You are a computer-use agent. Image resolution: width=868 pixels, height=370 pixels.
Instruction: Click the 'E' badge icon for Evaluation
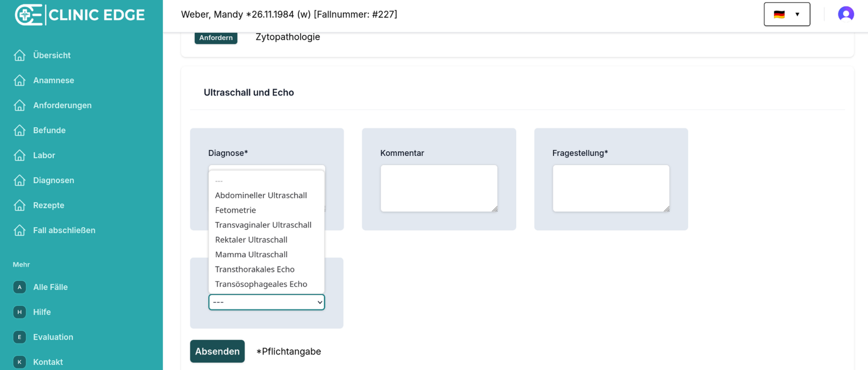click(20, 337)
